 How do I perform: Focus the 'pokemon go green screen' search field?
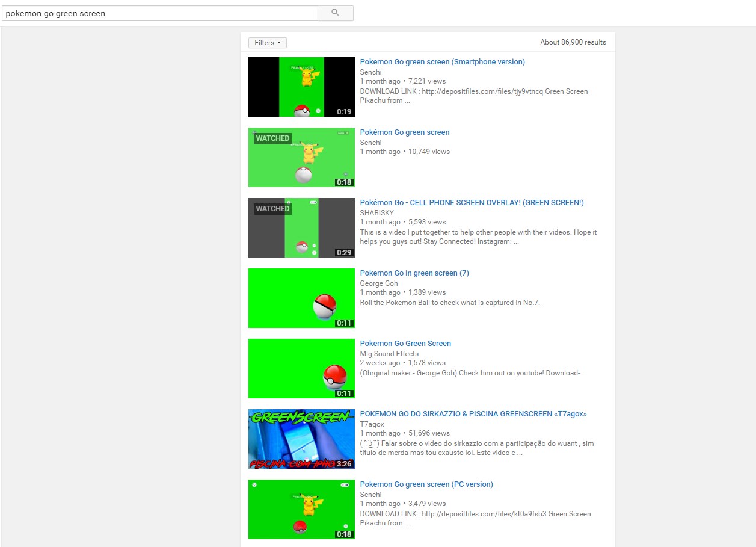(x=160, y=13)
